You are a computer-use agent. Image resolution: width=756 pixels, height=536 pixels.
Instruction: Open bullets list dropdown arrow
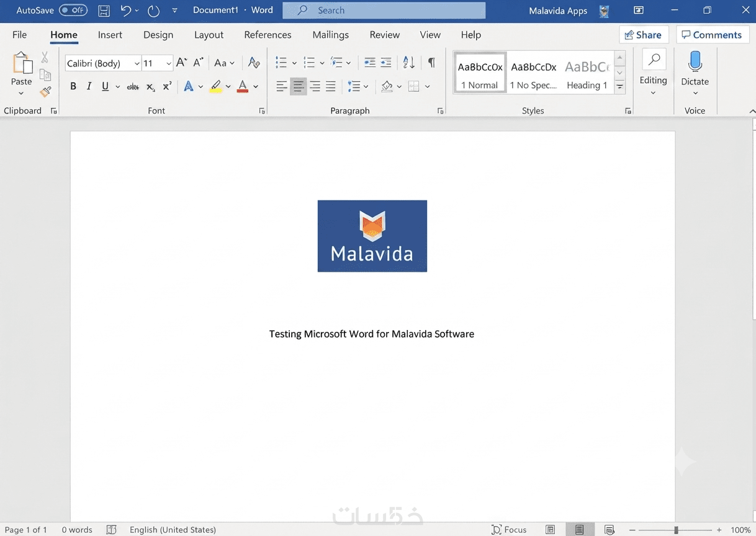pos(294,63)
